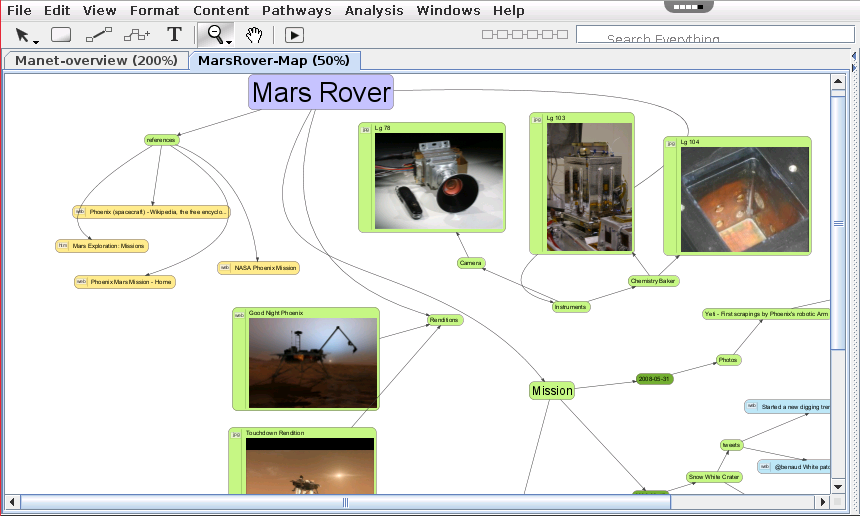
Task: Select the Snow White Crater node
Action: (x=714, y=477)
